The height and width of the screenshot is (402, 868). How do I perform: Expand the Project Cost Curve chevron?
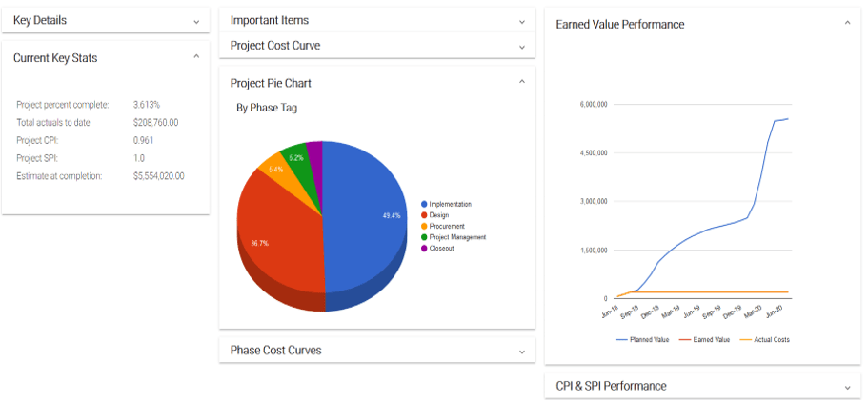[521, 46]
